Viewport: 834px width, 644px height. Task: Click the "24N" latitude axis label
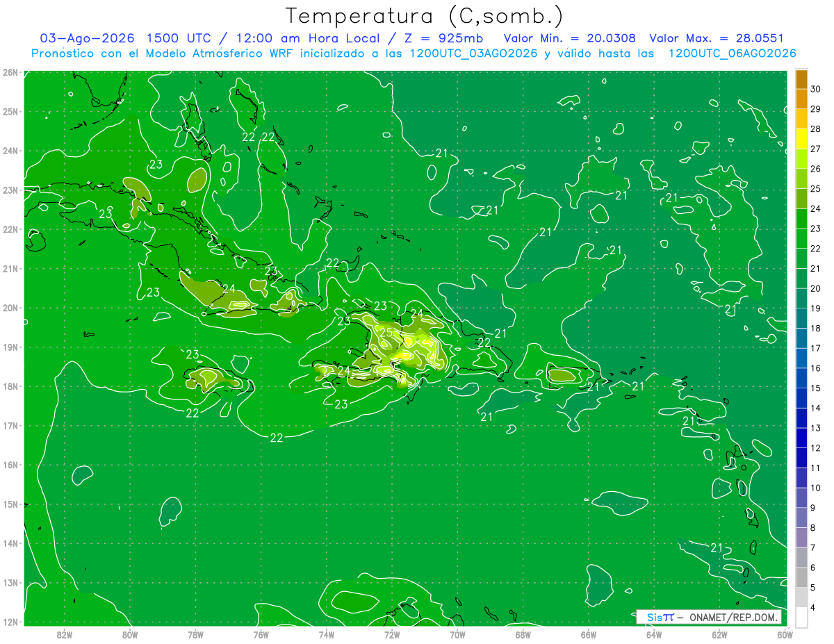(10, 151)
